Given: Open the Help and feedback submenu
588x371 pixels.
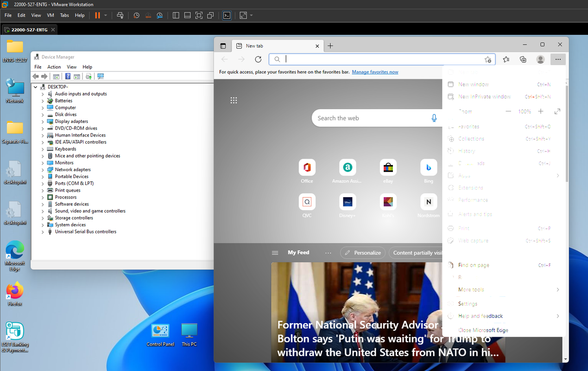Looking at the screenshot, I should [x=503, y=316].
